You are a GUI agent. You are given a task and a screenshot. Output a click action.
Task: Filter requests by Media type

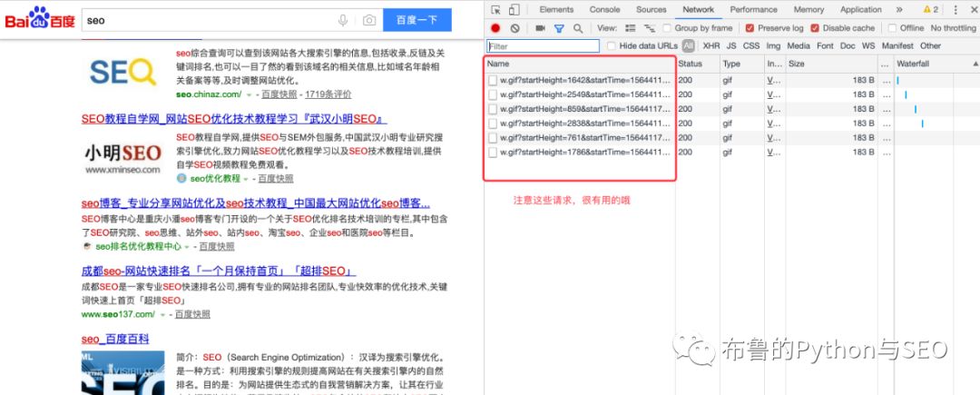pyautogui.click(x=799, y=45)
